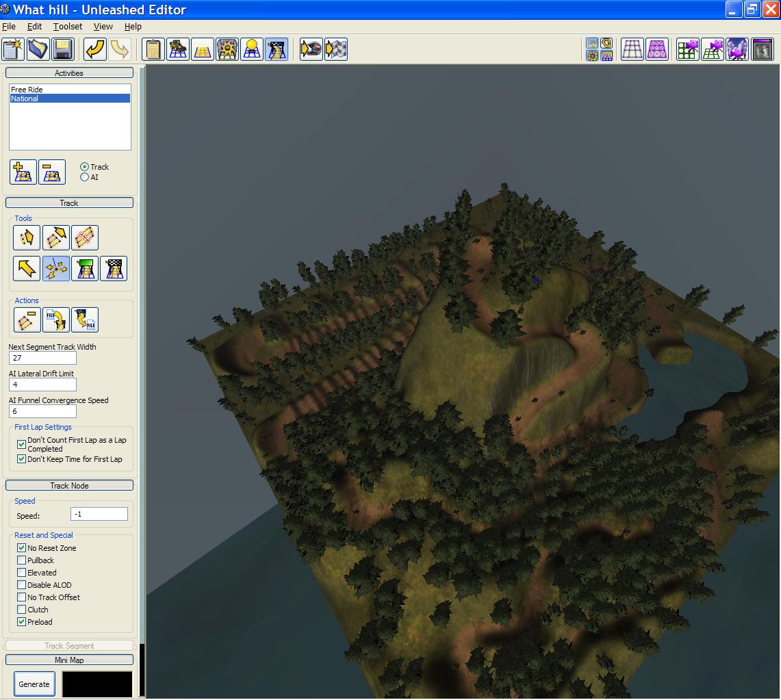
Task: Click the Next Segment Track Width field
Action: click(x=42, y=358)
